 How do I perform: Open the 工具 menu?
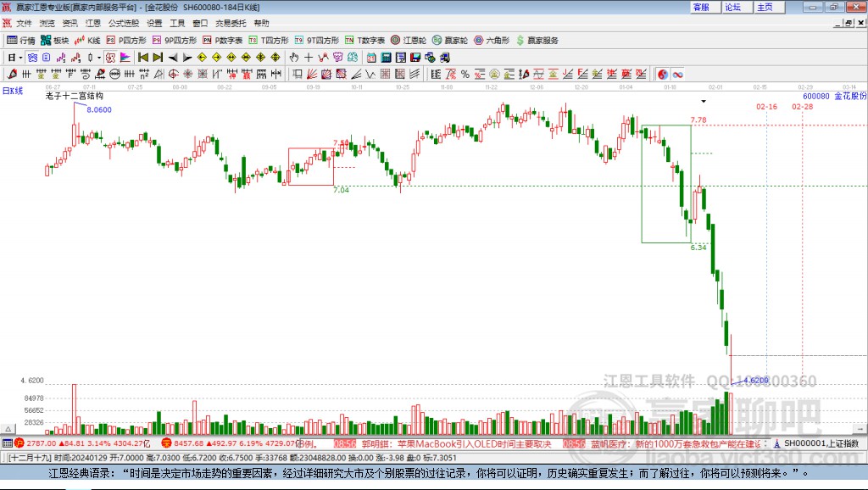click(177, 23)
